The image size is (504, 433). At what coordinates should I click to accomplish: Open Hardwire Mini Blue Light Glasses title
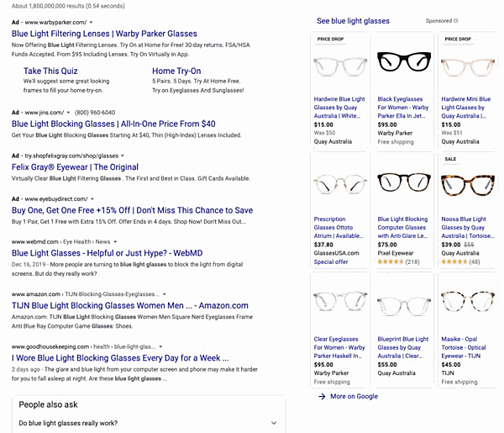[466, 108]
